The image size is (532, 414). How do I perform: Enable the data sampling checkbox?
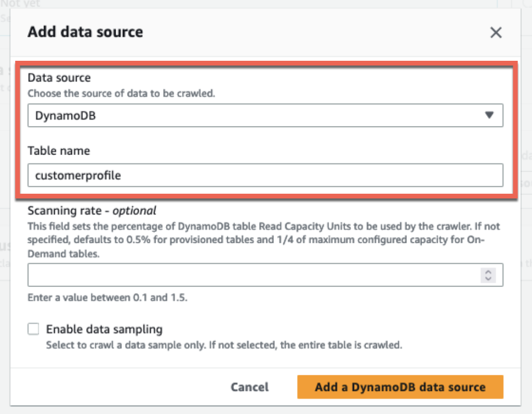pyautogui.click(x=34, y=329)
